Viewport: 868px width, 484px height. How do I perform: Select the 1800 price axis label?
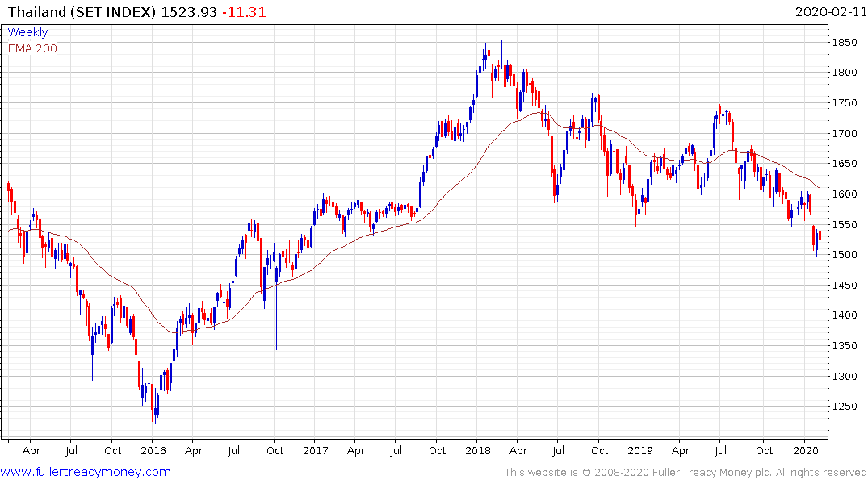click(x=845, y=73)
